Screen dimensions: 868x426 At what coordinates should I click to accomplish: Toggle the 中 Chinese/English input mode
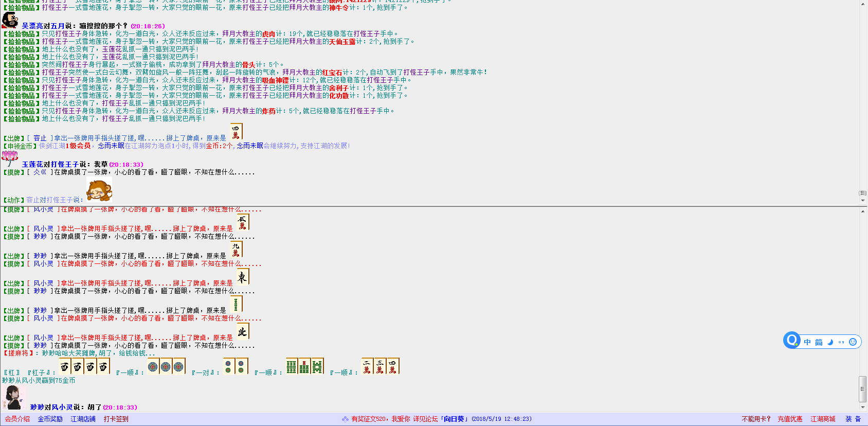pyautogui.click(x=807, y=342)
